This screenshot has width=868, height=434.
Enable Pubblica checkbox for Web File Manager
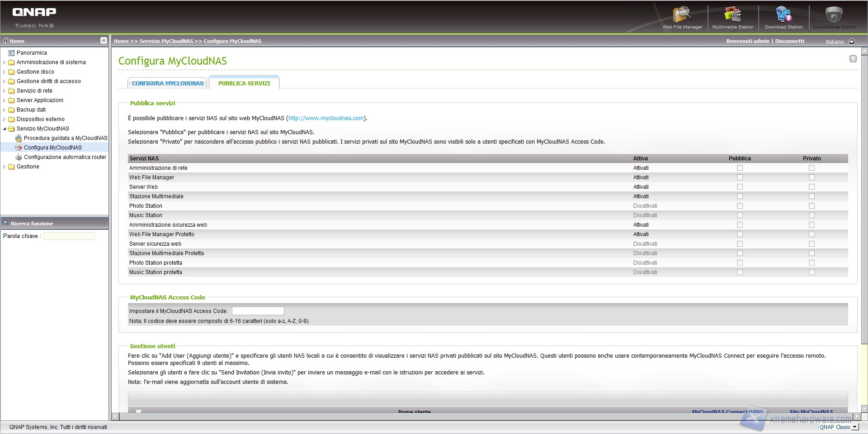[740, 177]
